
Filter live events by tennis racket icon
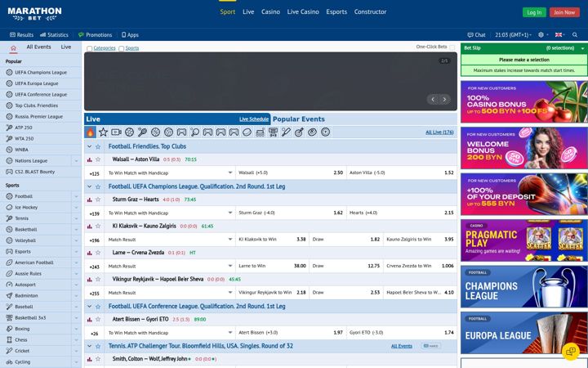coord(142,132)
